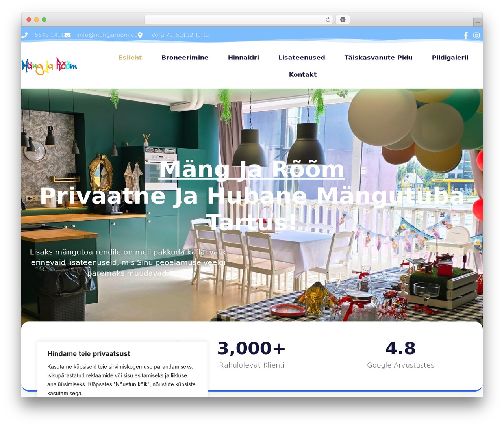Click the Lisaks mängutoa rendile paragraph
Viewport: 504px width, 427px height.
coord(128,262)
